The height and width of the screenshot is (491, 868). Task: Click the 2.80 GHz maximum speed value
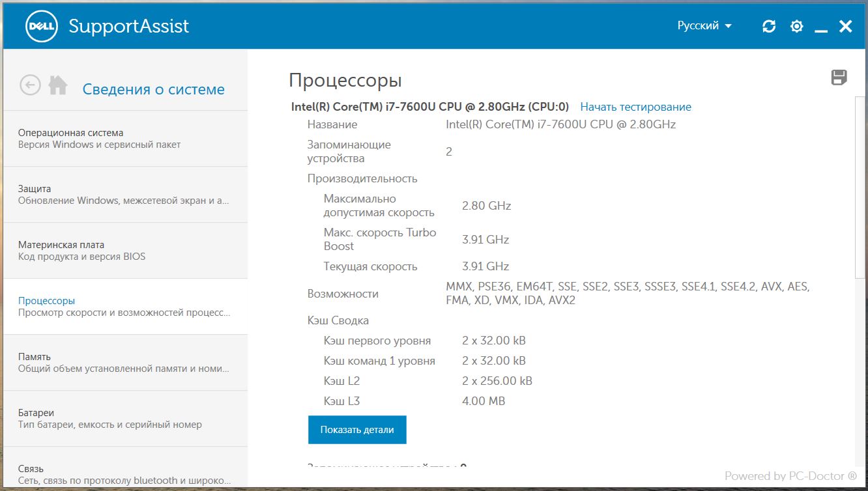click(486, 206)
